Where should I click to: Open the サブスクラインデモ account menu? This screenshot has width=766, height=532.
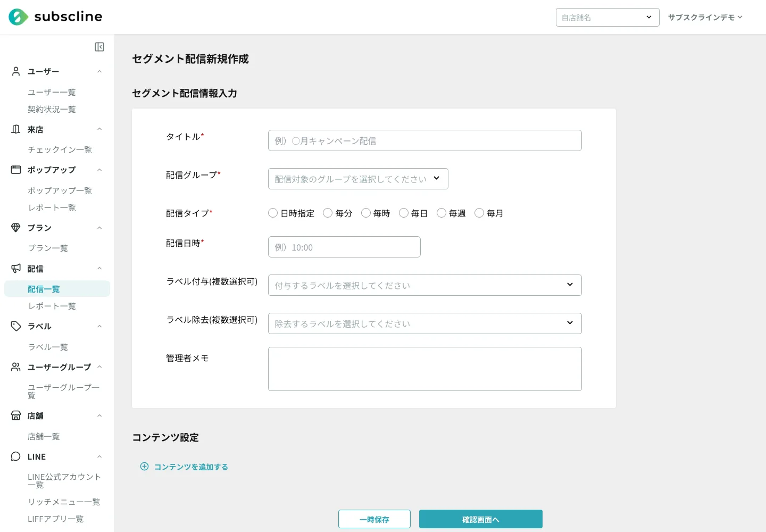click(705, 17)
